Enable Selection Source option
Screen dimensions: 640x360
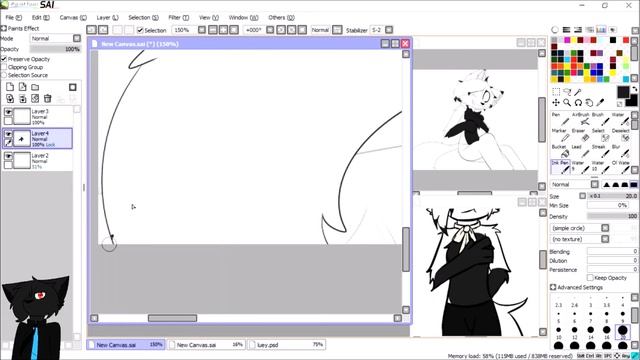click(x=4, y=75)
